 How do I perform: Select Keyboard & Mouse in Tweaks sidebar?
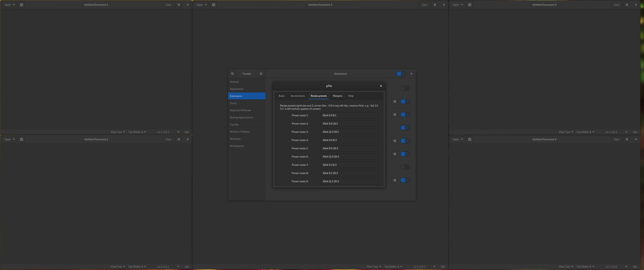pyautogui.click(x=247, y=110)
